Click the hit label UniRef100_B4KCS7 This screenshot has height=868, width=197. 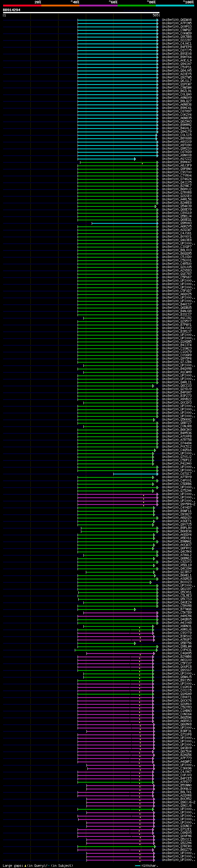click(177, 305)
